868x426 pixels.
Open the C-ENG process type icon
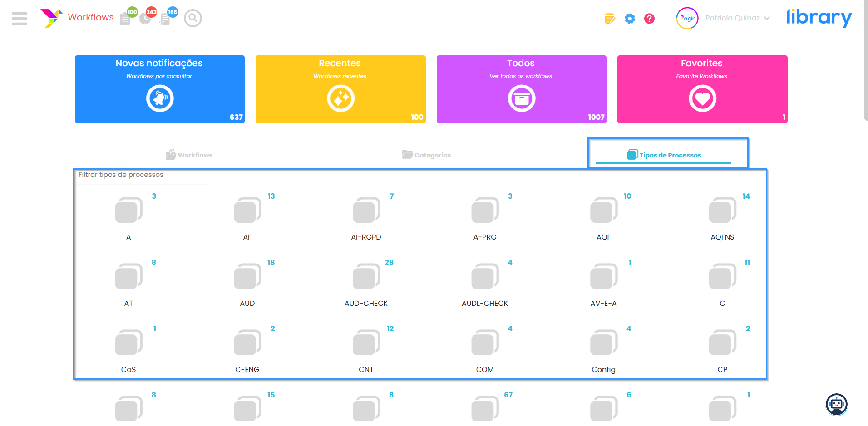click(x=247, y=343)
